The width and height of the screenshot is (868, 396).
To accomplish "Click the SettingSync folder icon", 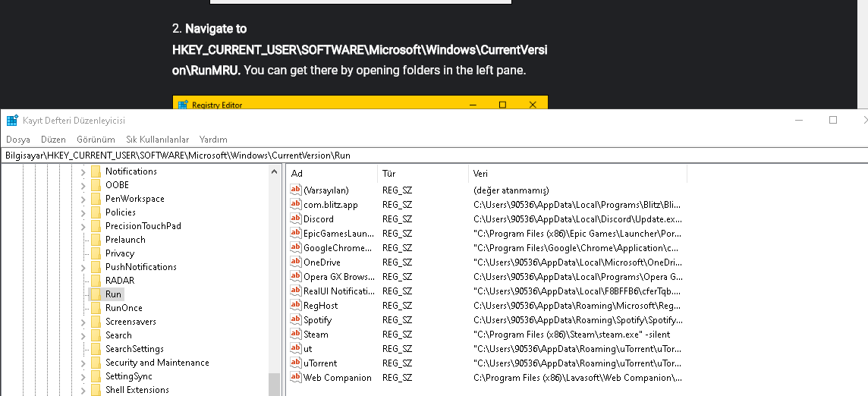I will pyautogui.click(x=96, y=376).
